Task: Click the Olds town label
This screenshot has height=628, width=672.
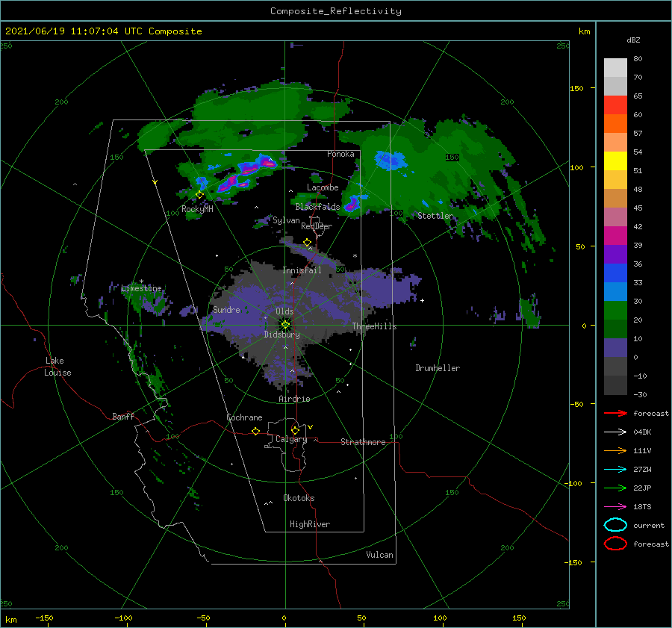Action: (284, 311)
